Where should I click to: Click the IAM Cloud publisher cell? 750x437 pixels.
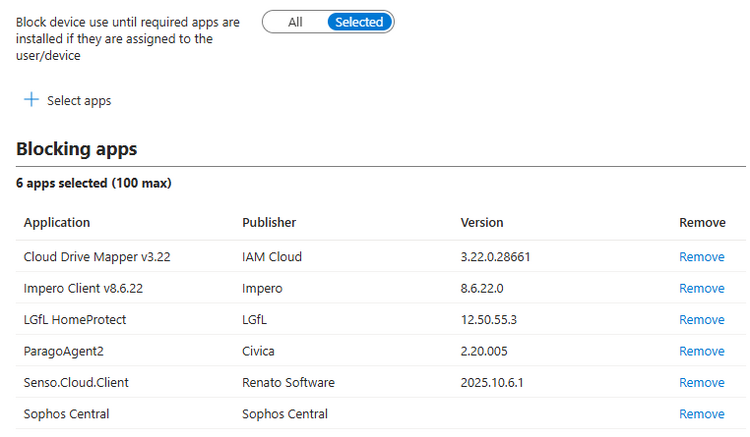[x=272, y=257]
